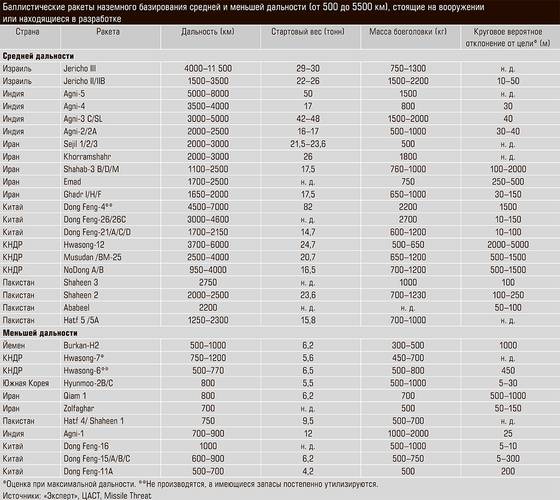The image size is (560, 500).
Task: Click the Меньшей дальности section heading
Action: click(40, 333)
